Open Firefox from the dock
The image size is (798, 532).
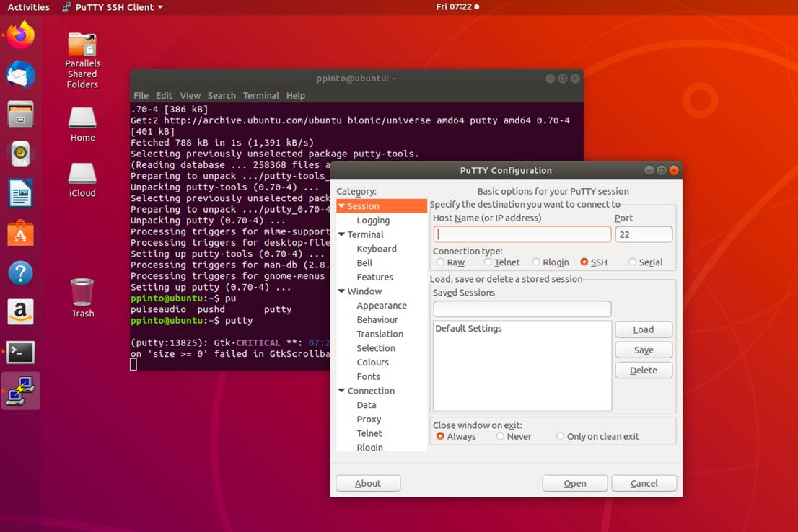[21, 35]
